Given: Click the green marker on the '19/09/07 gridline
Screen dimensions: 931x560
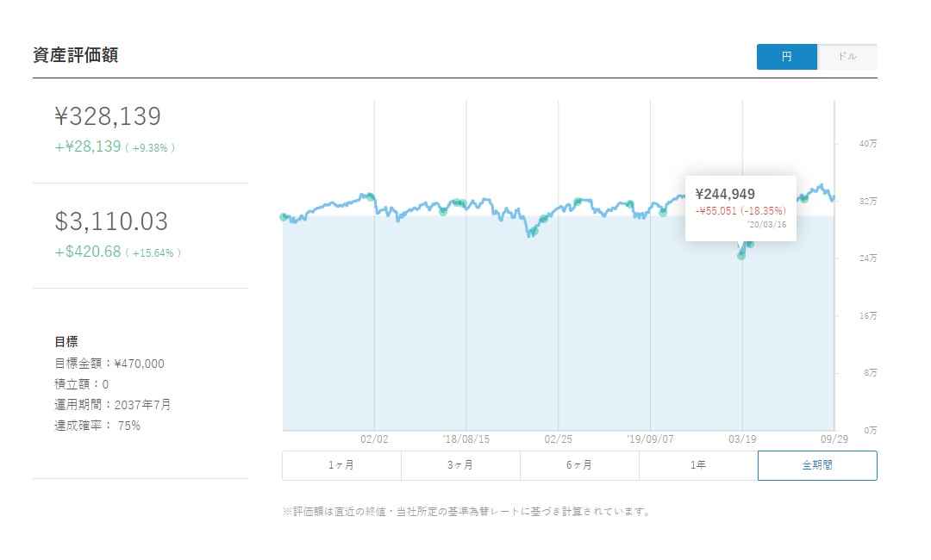Looking at the screenshot, I should 630,204.
